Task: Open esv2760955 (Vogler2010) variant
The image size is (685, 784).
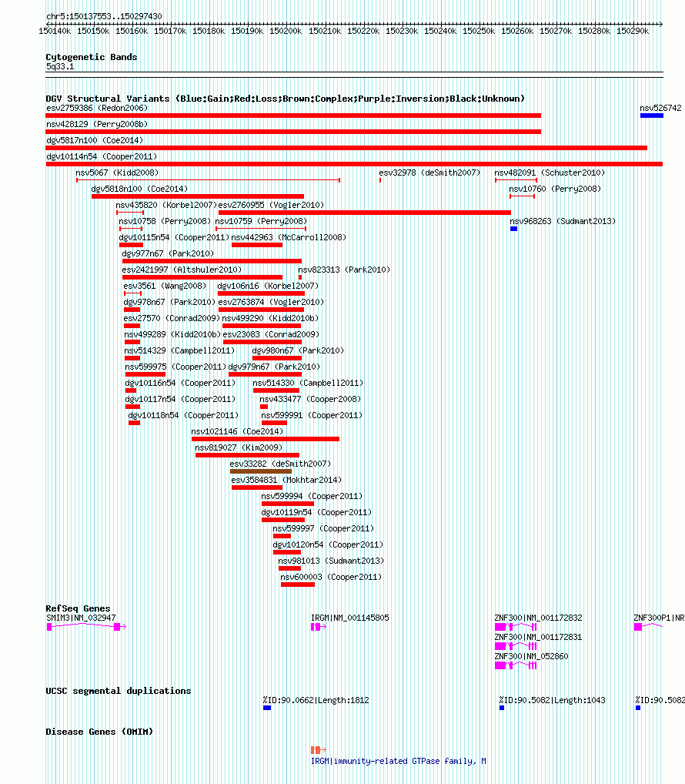Action: pyautogui.click(x=271, y=205)
